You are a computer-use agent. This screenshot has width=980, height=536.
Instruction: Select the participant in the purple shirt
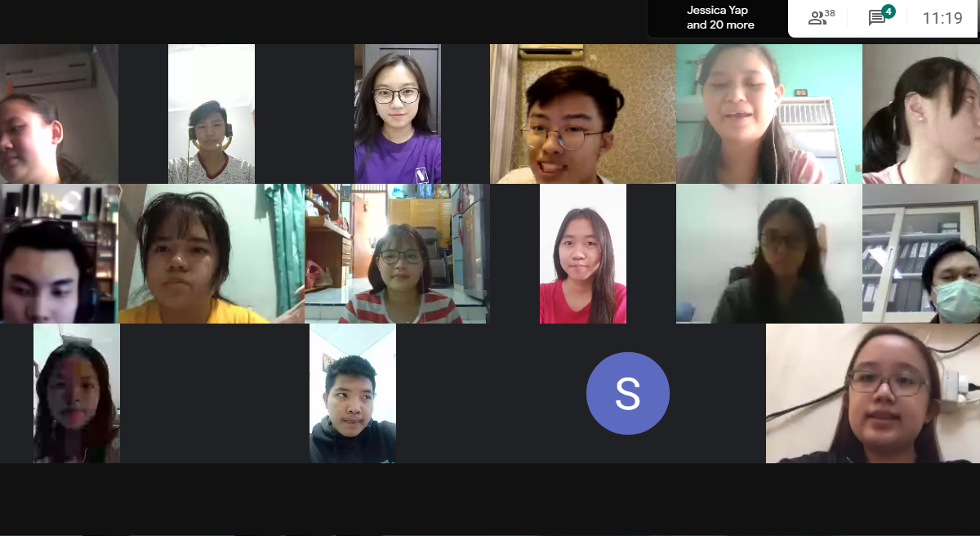coord(398,114)
